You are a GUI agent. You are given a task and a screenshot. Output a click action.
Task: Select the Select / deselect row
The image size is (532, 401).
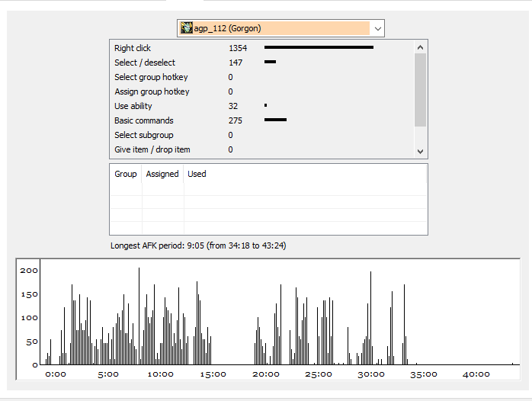261,63
